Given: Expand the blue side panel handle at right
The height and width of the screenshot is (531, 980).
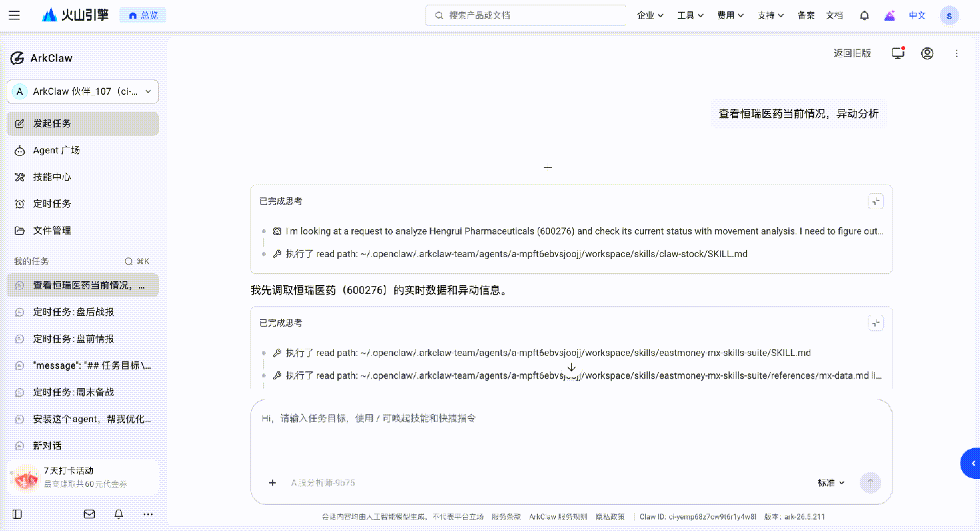Looking at the screenshot, I should point(971,464).
